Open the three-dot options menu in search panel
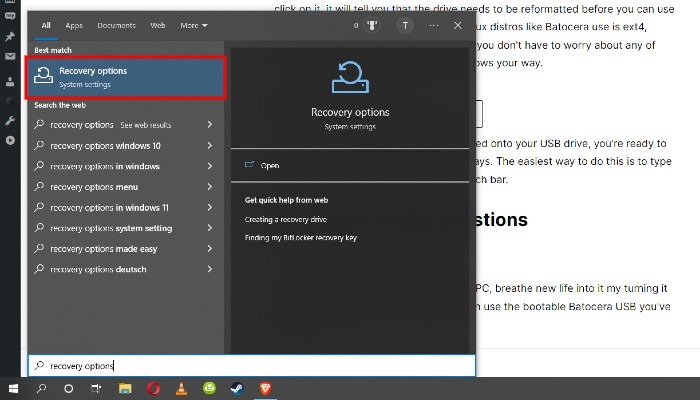700x400 pixels. click(x=433, y=25)
